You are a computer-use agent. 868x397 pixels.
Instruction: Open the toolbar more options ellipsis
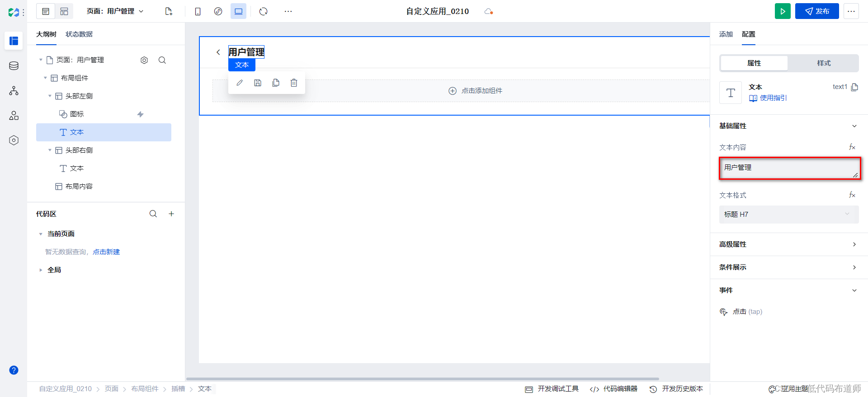[x=288, y=11]
